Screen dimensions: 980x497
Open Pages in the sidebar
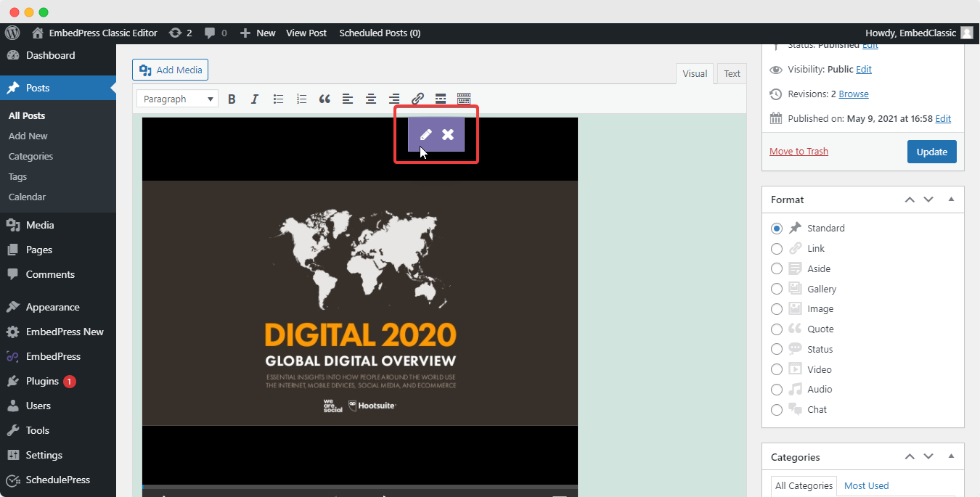click(x=58, y=250)
